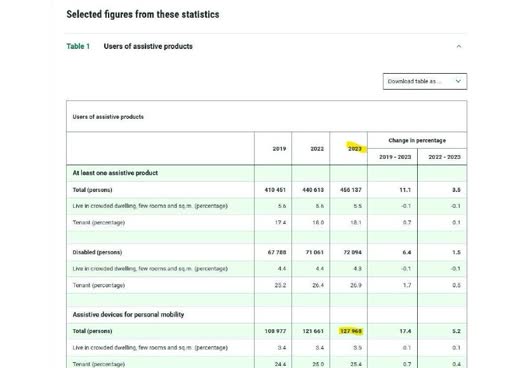Click the 1.5 change value in Disabled row
The height and width of the screenshot is (368, 520).
(456, 252)
